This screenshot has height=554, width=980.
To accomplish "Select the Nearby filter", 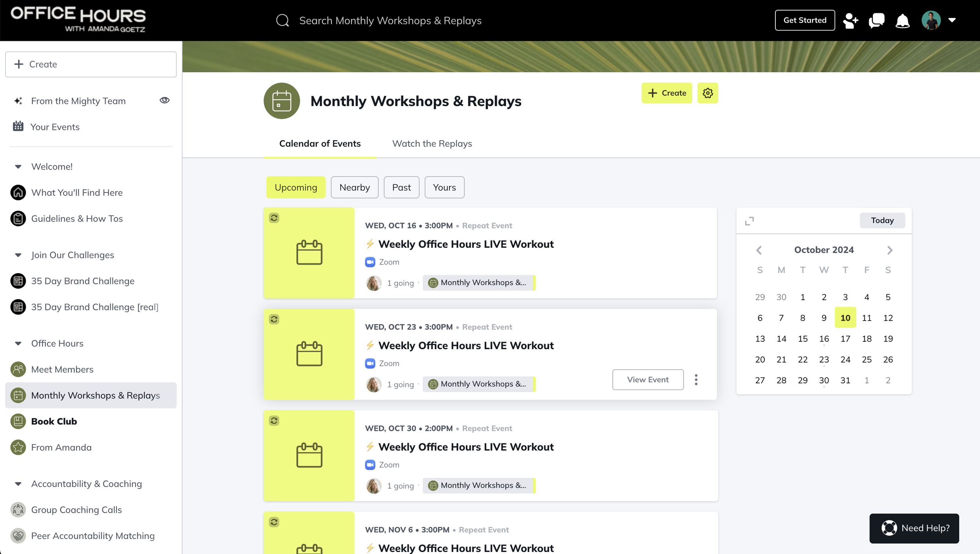I will [354, 187].
